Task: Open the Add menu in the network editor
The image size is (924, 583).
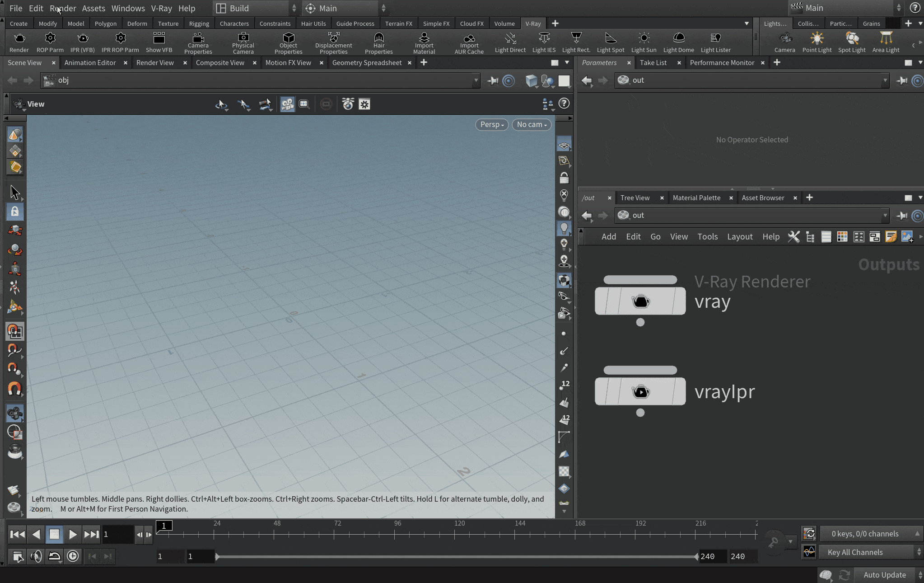Action: tap(608, 236)
